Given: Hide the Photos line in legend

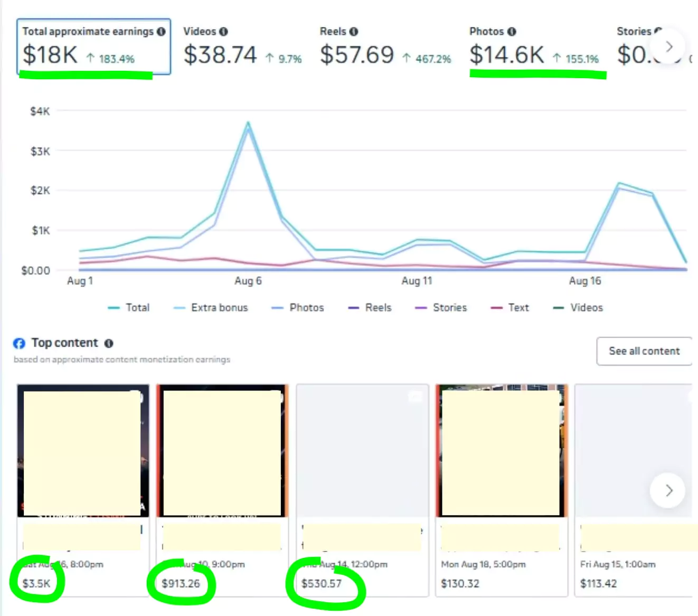Looking at the screenshot, I should pos(298,307).
